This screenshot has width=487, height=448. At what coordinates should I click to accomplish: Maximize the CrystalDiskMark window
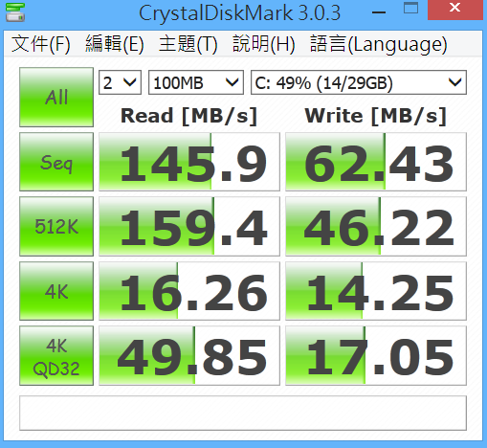[410, 9]
